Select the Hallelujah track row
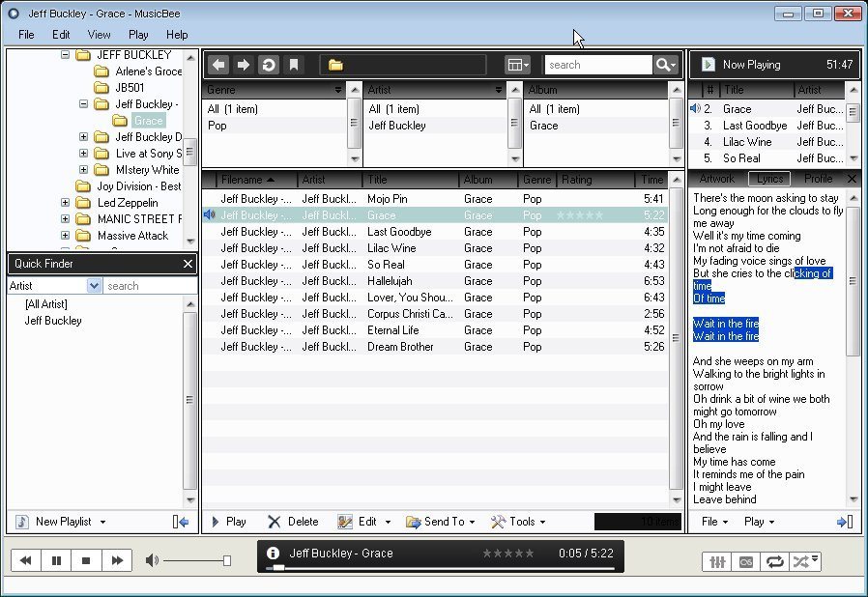868x597 pixels. pos(435,281)
